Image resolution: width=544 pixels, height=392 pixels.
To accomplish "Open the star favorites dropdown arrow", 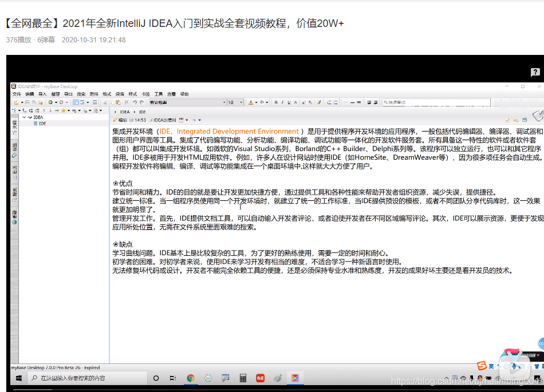I will [68, 110].
